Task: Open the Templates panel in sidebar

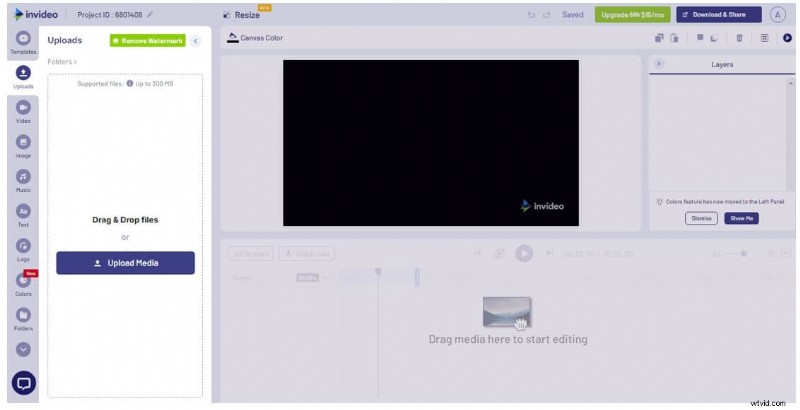Action: [23, 42]
